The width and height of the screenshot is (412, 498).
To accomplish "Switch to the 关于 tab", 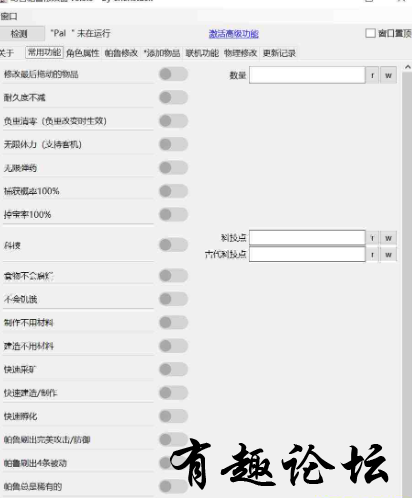I will [x=7, y=53].
